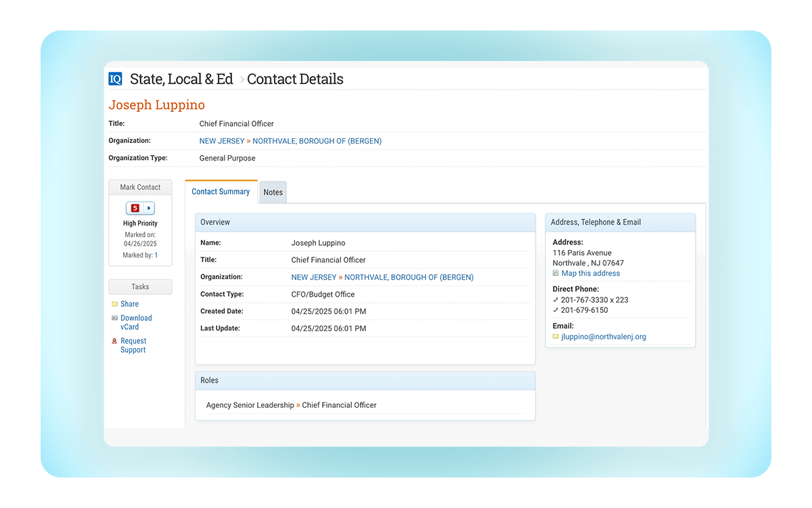Click the map icon beside Map this address

(556, 274)
